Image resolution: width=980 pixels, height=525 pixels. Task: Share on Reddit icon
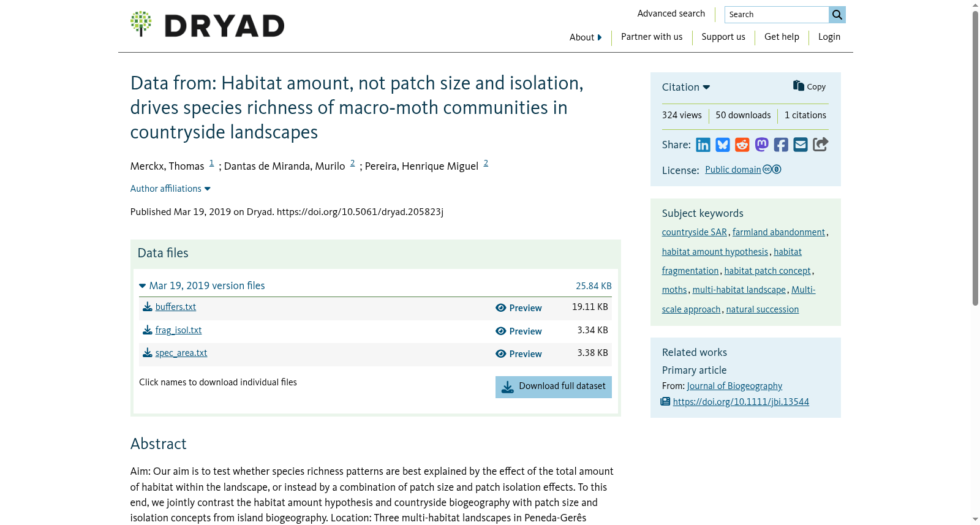pyautogui.click(x=742, y=145)
